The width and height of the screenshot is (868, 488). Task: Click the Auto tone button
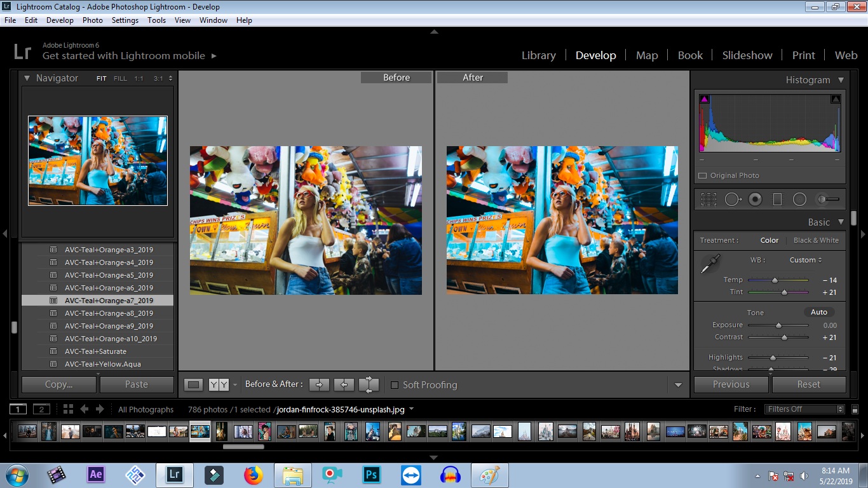point(819,312)
